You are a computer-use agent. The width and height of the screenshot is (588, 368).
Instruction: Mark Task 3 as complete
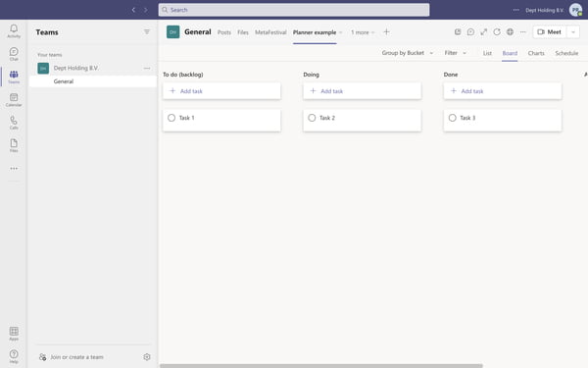[x=452, y=118]
